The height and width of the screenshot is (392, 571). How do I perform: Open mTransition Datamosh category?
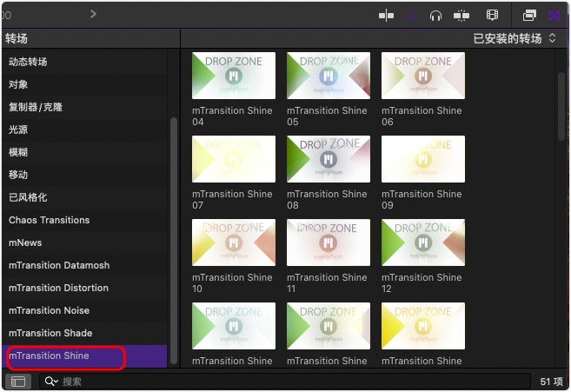(x=84, y=265)
